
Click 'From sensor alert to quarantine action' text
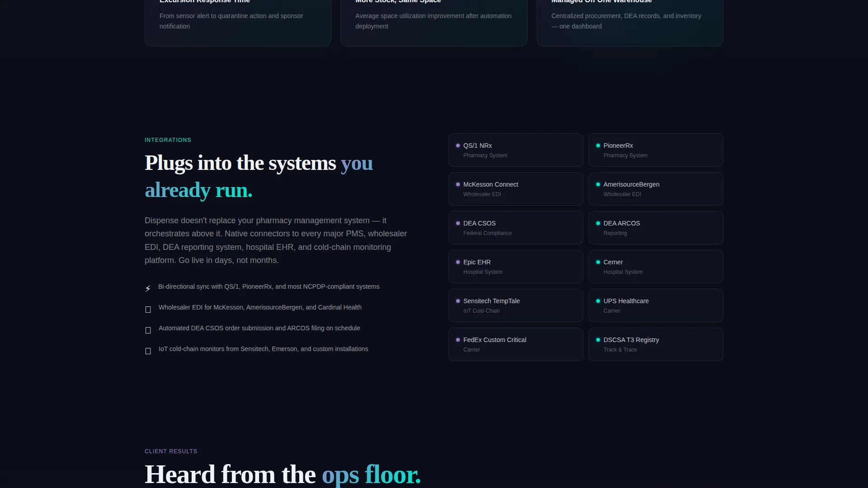[x=231, y=21]
